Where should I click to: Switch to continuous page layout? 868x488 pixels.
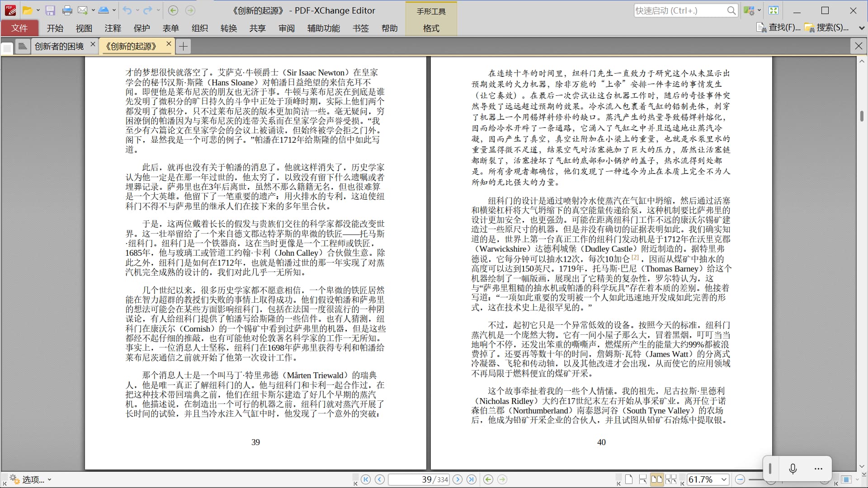[x=642, y=479]
